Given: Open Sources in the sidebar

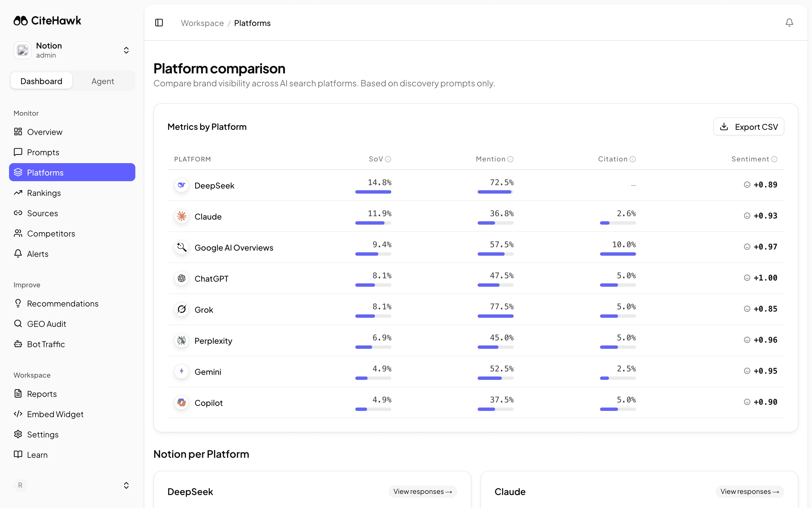Looking at the screenshot, I should 72,213.
